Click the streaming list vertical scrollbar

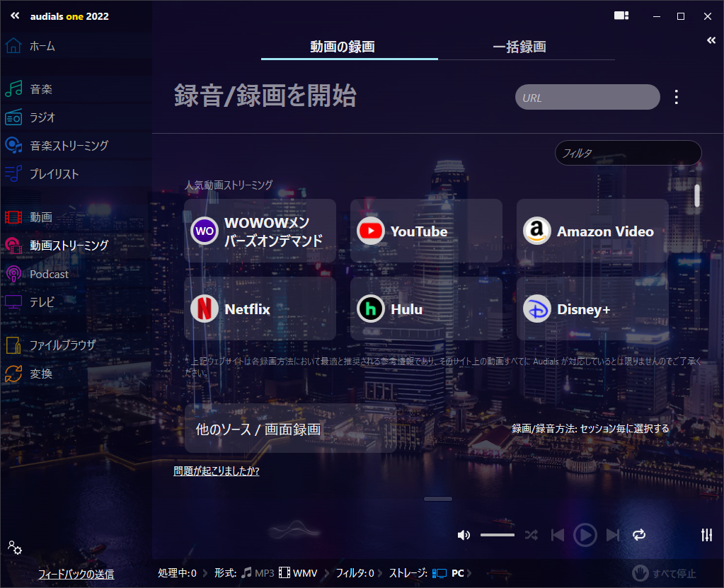pyautogui.click(x=697, y=196)
